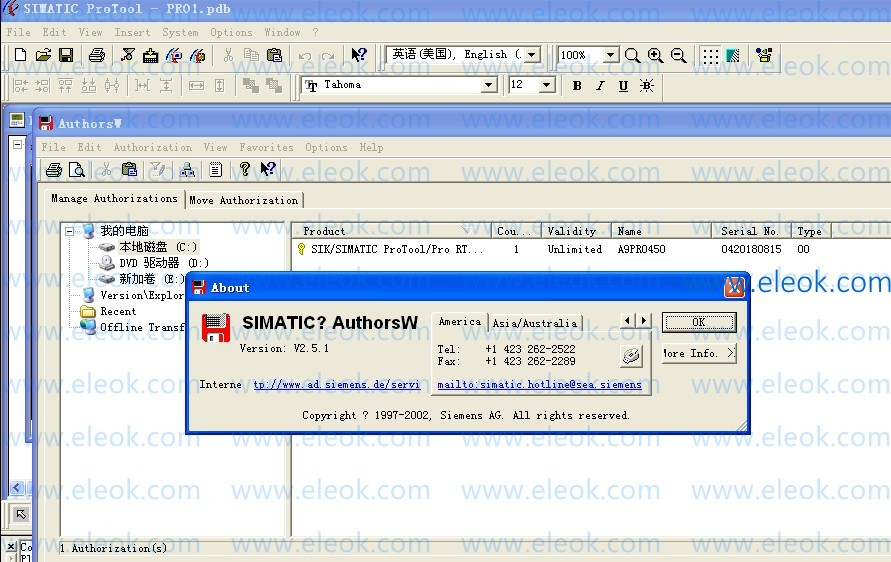
Task: Toggle Underline formatting
Action: [x=623, y=86]
